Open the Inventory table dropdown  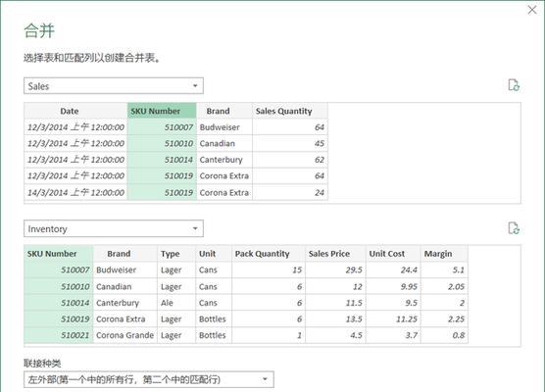click(x=114, y=228)
